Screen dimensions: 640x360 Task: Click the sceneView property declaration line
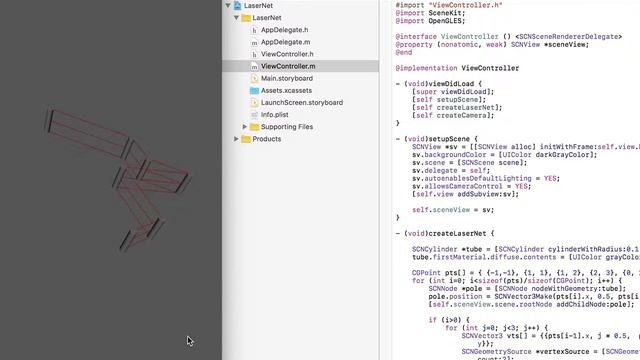(x=492, y=44)
